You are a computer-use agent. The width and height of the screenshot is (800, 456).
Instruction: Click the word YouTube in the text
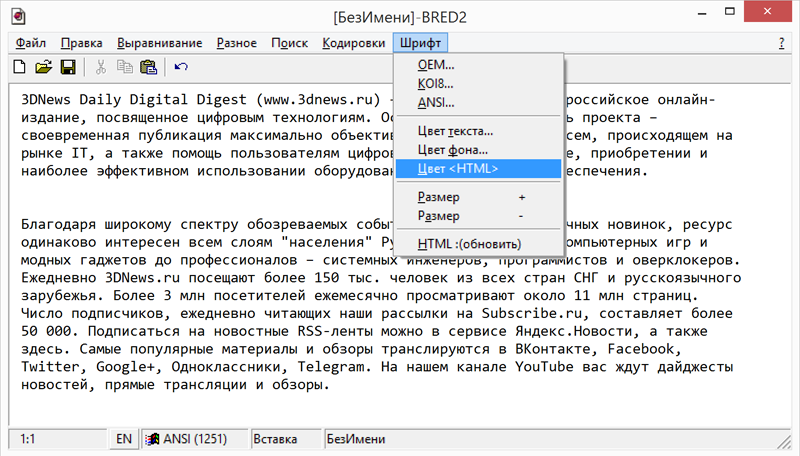(544, 367)
